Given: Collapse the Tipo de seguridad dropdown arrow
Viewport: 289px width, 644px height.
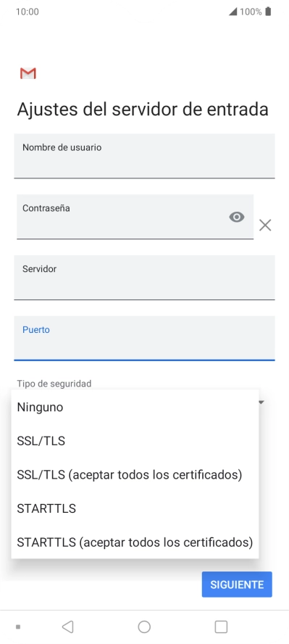Looking at the screenshot, I should coord(261,402).
